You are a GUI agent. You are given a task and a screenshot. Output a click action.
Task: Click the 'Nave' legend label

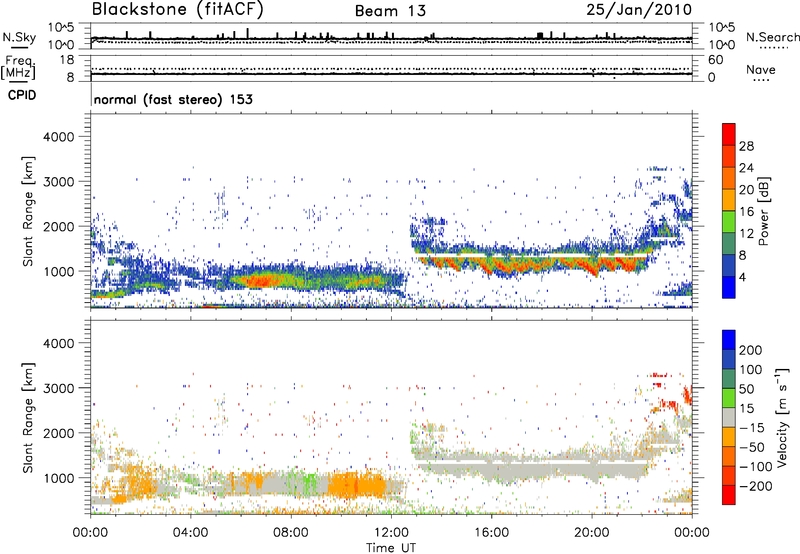[761, 69]
